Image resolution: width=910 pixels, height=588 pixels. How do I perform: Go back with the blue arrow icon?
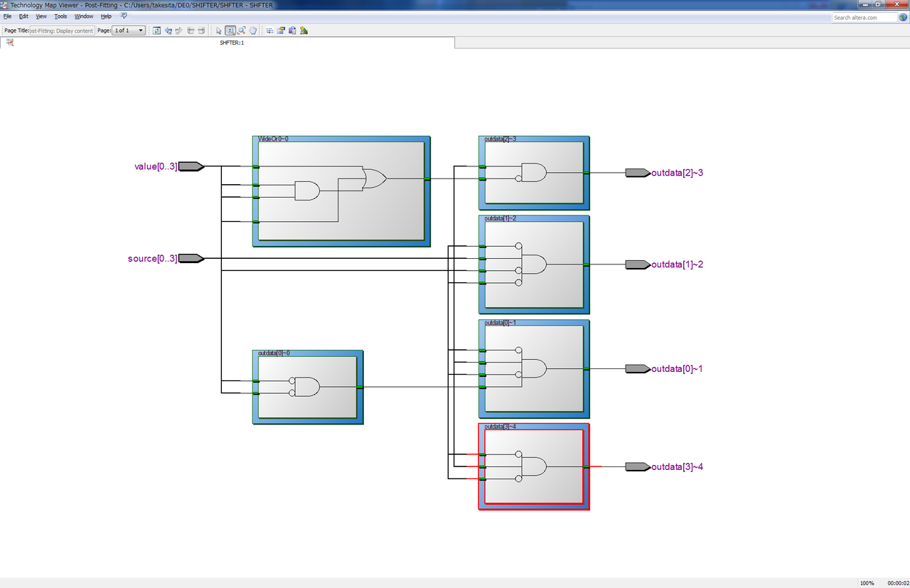[168, 31]
